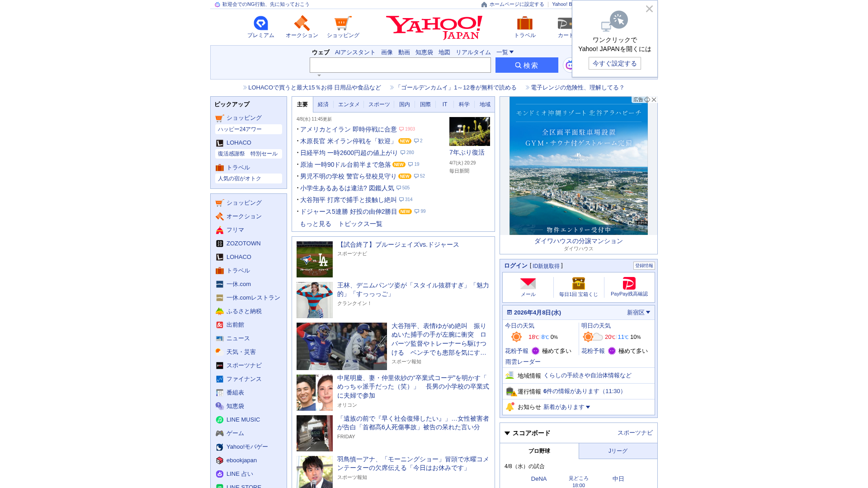Open LINE MUSIC from the sidebar
This screenshot has width=868, height=488.
(243, 419)
